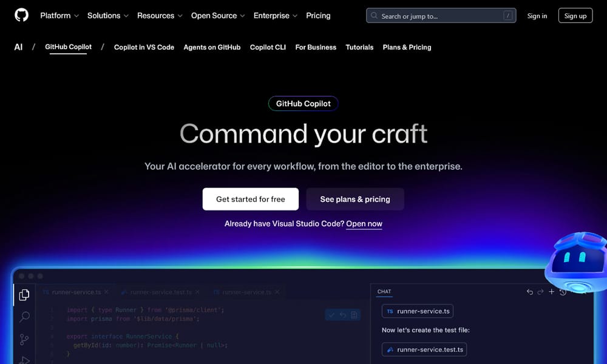The image size is (607, 364).
Task: Expand the Platform dropdown menu
Action: [x=58, y=16]
